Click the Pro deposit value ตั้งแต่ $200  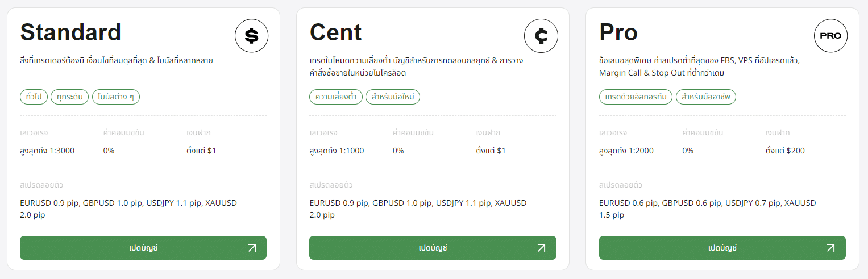point(785,151)
